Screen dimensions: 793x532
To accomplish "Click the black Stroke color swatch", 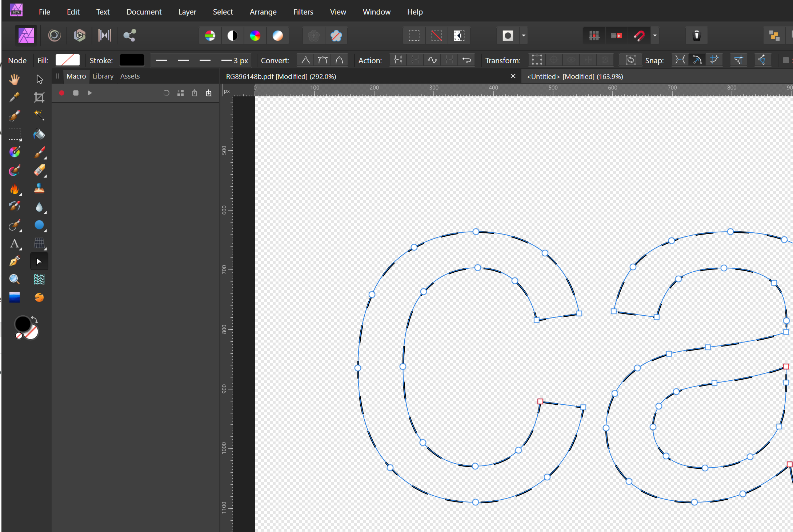I will pyautogui.click(x=132, y=60).
